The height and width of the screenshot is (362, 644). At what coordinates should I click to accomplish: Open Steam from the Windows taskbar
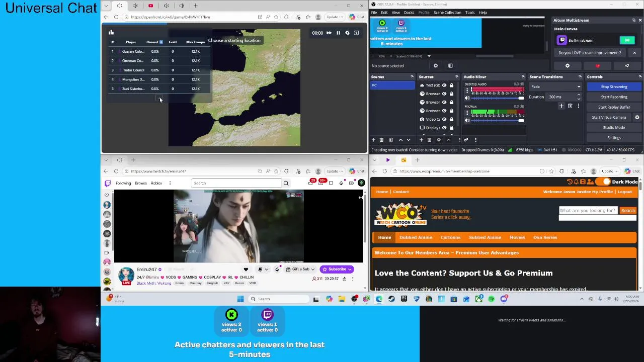391,299
